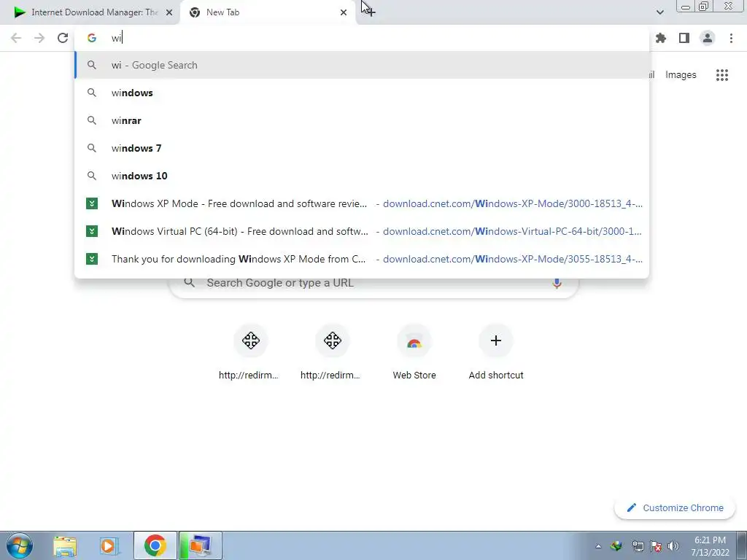Open a new tab with plus button
The image size is (747, 560).
371,12
